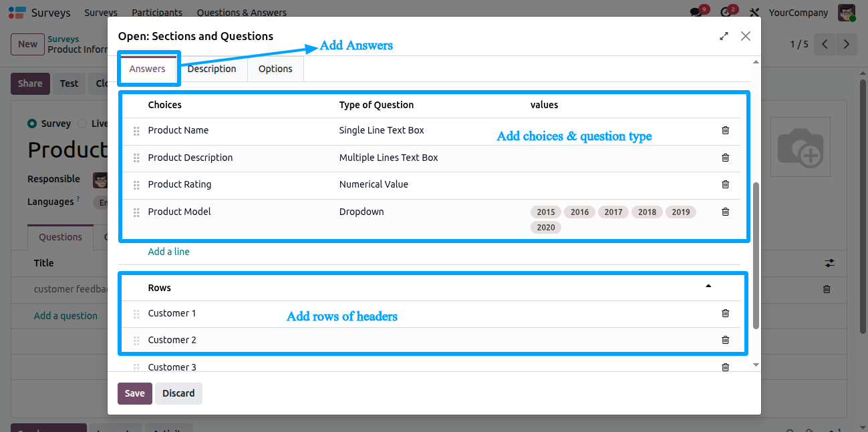The image size is (868, 432).
Task: Open the debug tools wrench icon
Action: tap(754, 12)
